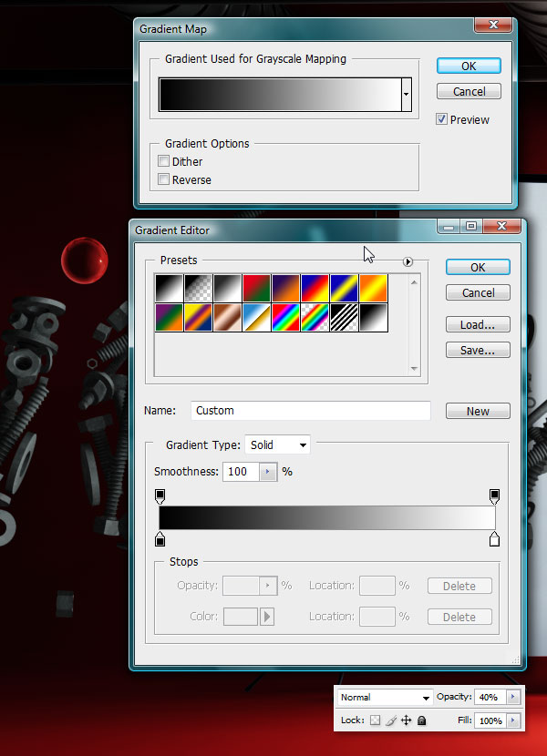This screenshot has height=756, width=547.
Task: Select the Red, Green gradient preset
Action: pos(256,289)
